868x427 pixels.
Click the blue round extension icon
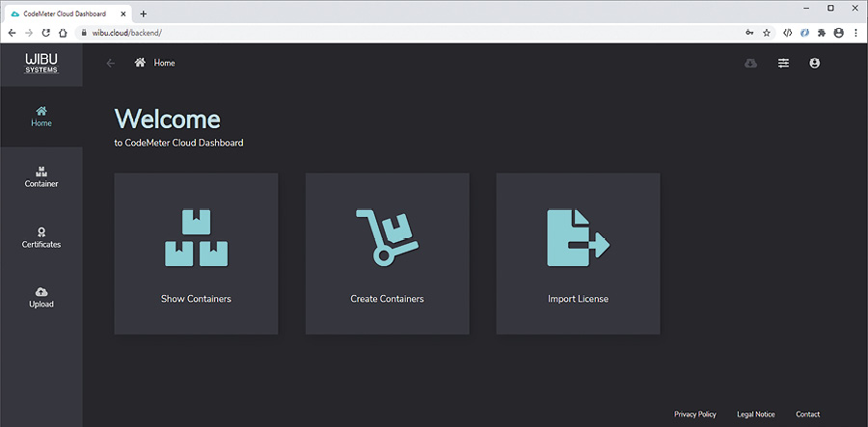tap(804, 33)
